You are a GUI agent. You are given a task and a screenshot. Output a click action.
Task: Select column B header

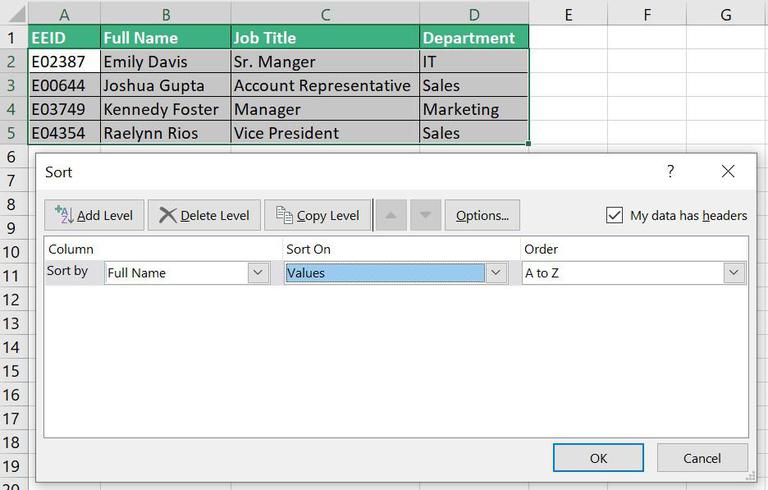[166, 14]
